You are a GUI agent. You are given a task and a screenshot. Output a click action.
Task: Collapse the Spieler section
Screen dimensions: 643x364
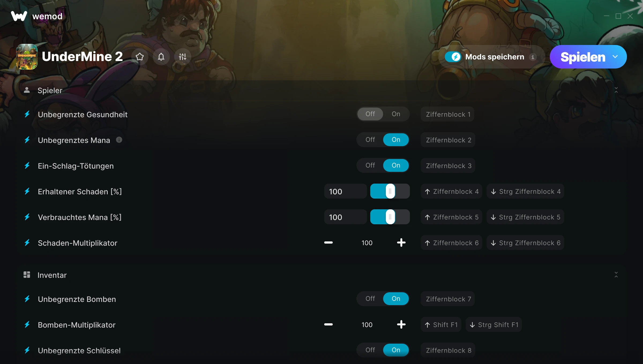click(616, 90)
